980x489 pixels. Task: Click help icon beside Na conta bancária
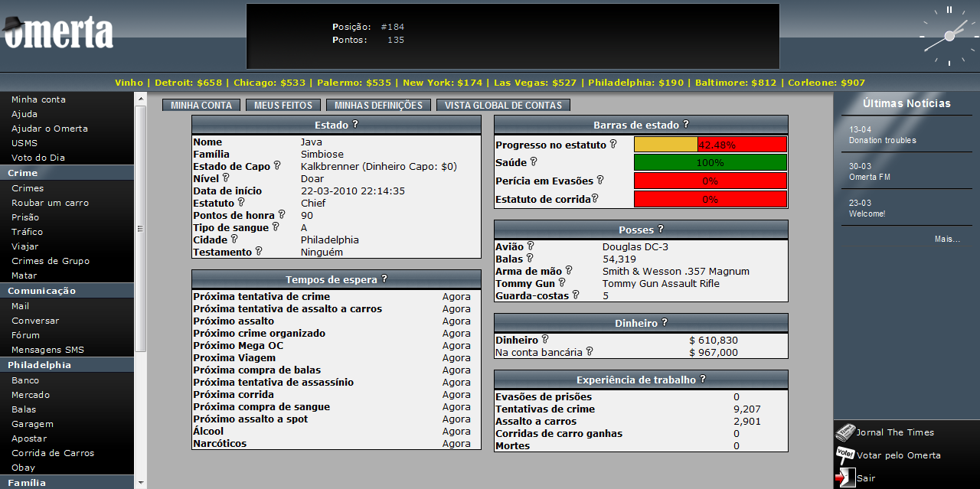(590, 352)
